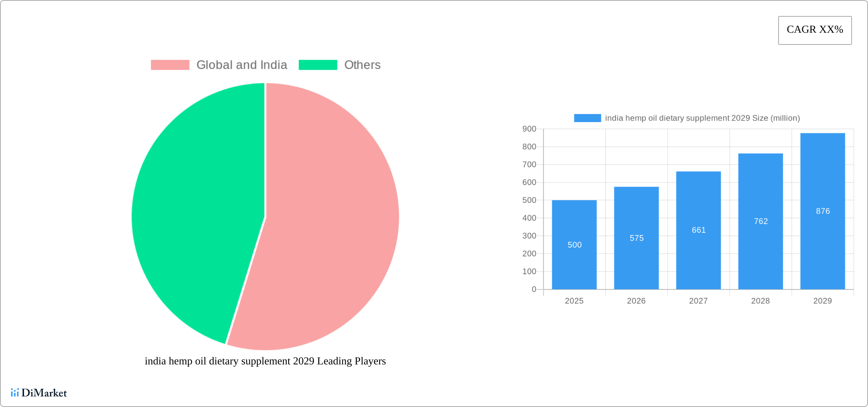Click the 2026 bar labeled 575
Screen dimensions: 868x407
[637, 238]
